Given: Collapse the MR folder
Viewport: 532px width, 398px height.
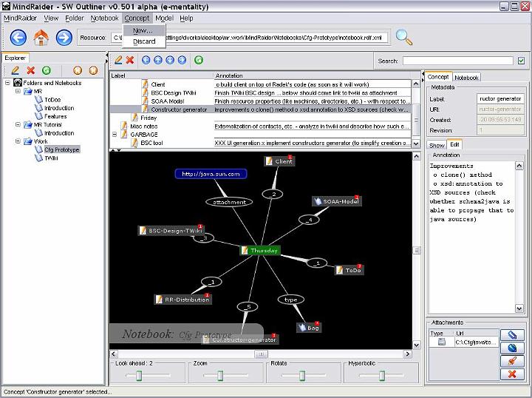Looking at the screenshot, I should coord(18,91).
